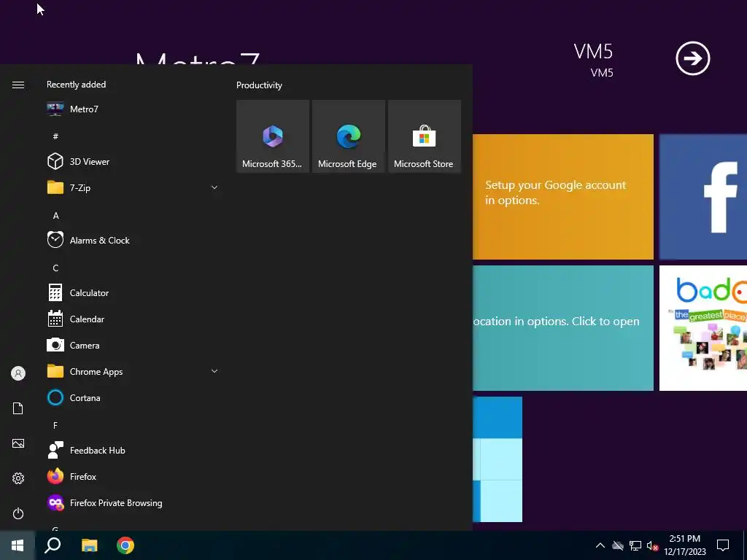Viewport: 747px width, 560px height.
Task: Open the 7-Zip folder entry
Action: coord(132,187)
